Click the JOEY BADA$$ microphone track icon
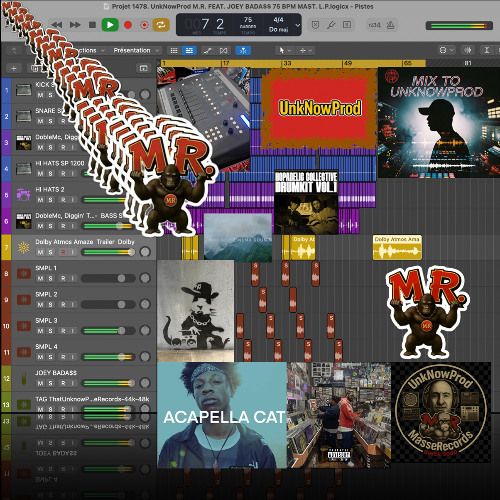Viewport: 500px width, 500px height. pyautogui.click(x=24, y=378)
